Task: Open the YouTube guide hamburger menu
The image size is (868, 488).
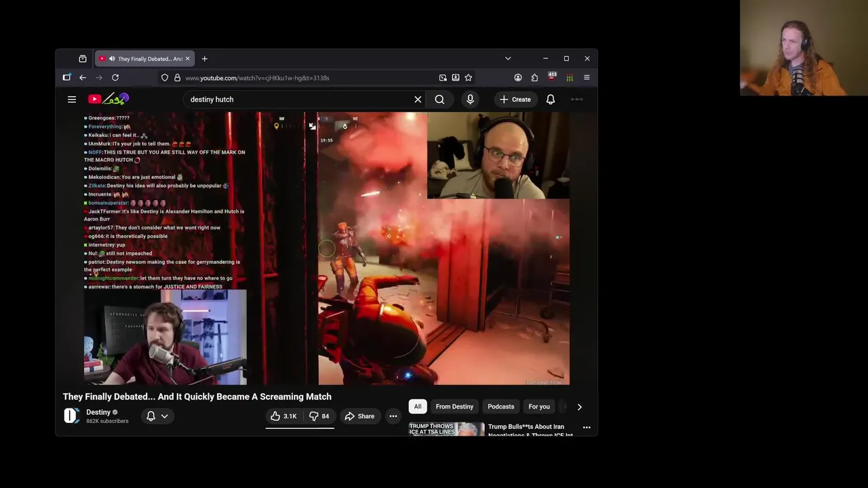Action: [72, 100]
